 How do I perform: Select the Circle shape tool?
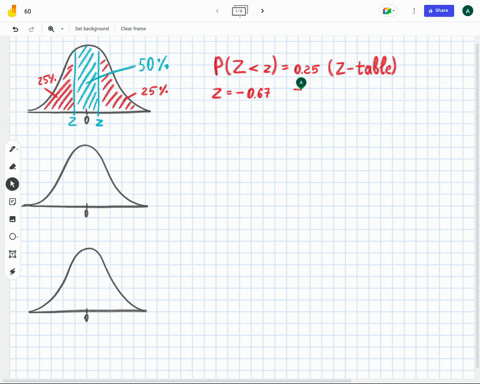[x=12, y=237]
